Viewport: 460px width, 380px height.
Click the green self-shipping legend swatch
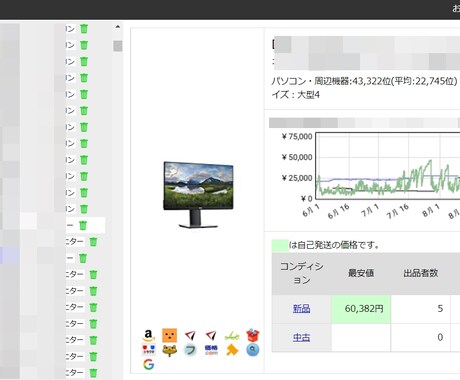280,245
